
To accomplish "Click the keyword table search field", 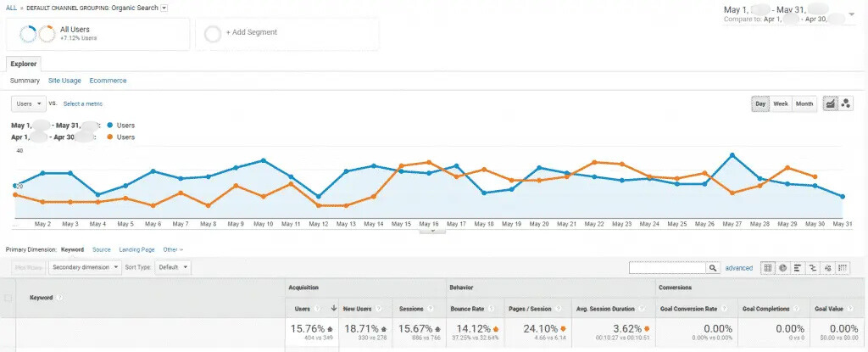I will coord(668,268).
